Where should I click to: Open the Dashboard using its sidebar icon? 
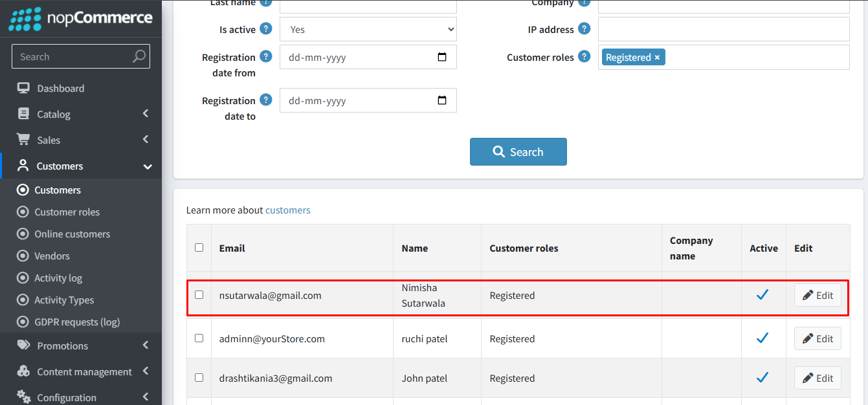coord(24,88)
